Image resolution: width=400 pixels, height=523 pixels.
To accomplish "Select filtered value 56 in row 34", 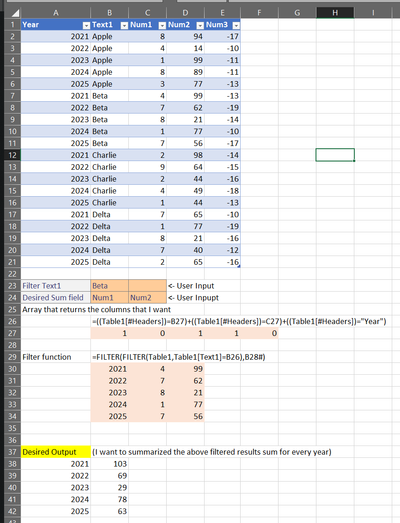I will 185,416.
